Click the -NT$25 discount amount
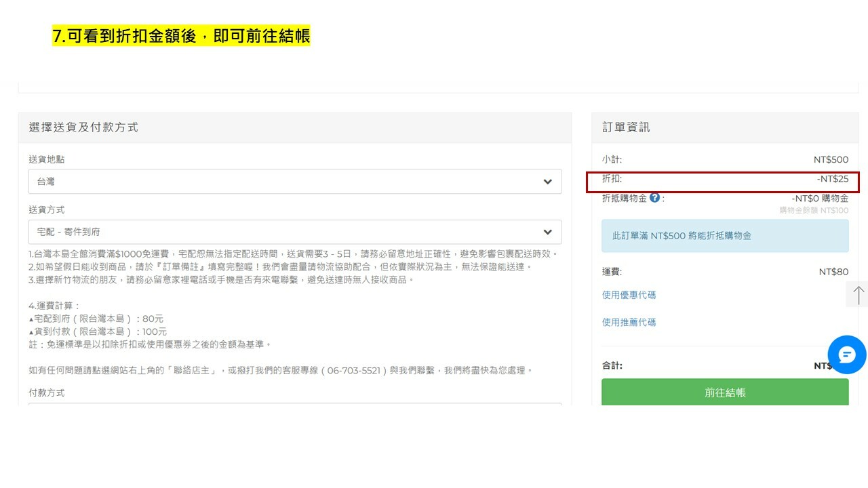 [x=832, y=179]
